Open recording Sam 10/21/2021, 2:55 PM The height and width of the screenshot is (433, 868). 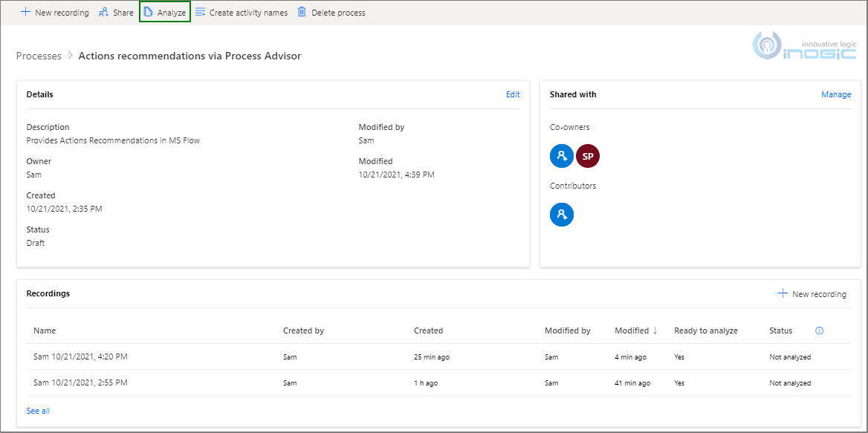point(80,382)
